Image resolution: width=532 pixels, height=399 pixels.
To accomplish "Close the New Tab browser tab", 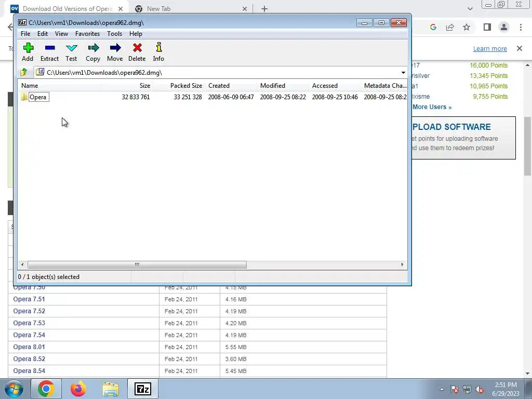I will (245, 9).
